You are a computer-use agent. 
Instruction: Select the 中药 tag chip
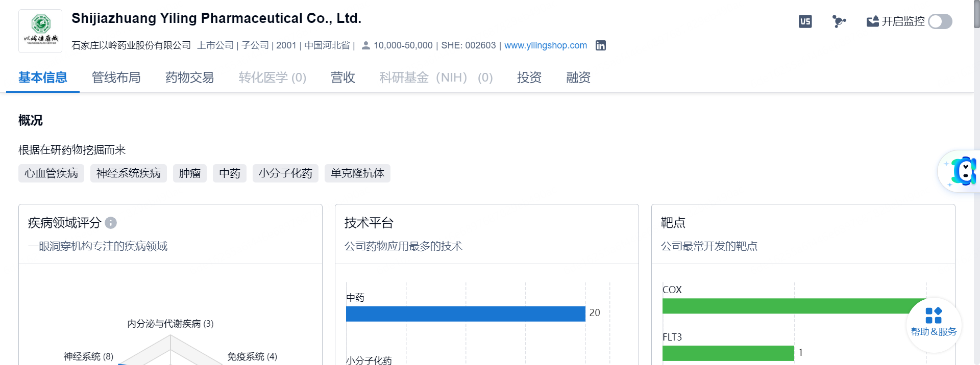230,173
